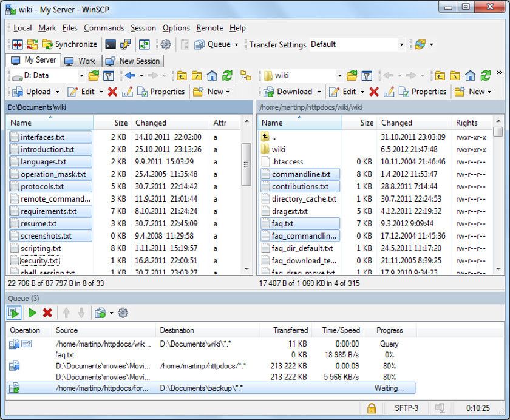Open the Session menu

(x=143, y=28)
